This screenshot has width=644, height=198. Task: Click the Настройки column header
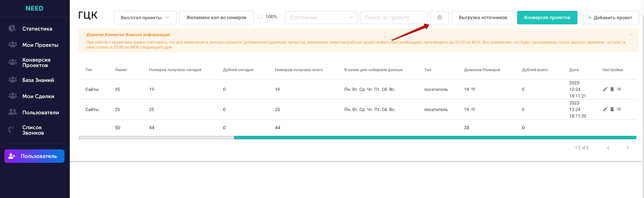tap(613, 70)
